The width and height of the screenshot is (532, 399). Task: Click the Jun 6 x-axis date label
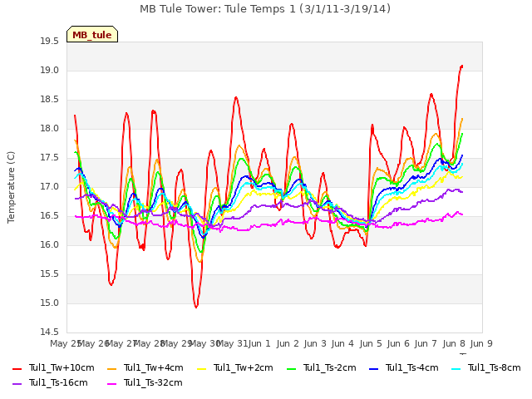(x=398, y=343)
